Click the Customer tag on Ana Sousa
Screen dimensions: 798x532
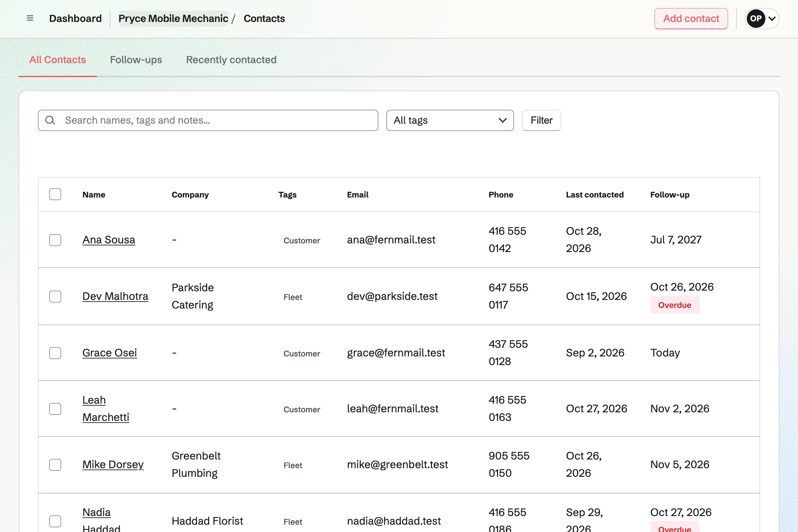pos(302,240)
